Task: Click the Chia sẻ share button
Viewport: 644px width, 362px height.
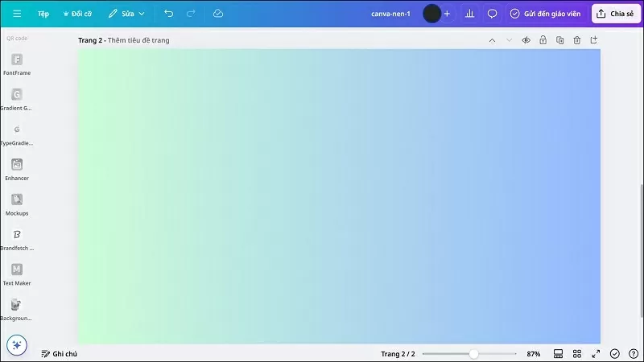Action: coord(615,14)
